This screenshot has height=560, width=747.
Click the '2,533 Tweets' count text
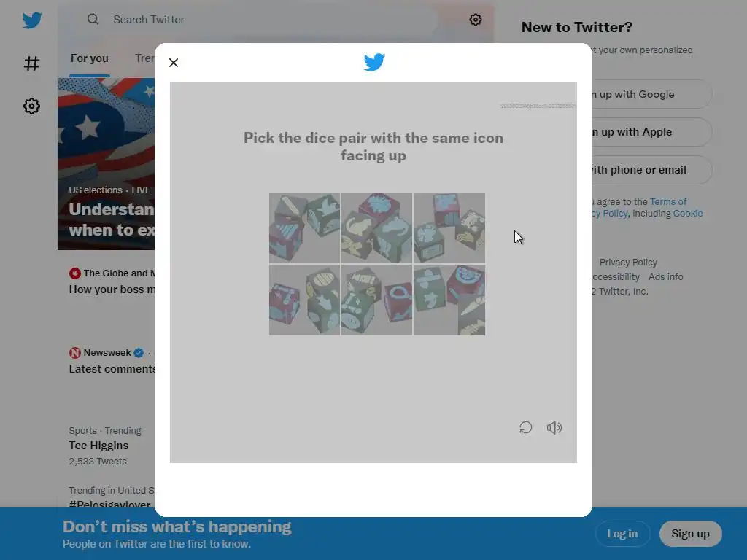pos(98,462)
